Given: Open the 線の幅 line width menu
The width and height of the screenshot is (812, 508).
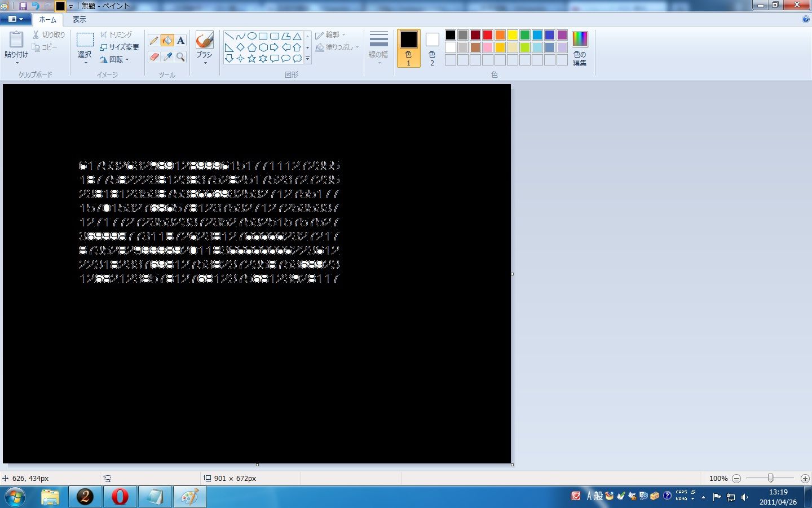Looking at the screenshot, I should point(378,47).
